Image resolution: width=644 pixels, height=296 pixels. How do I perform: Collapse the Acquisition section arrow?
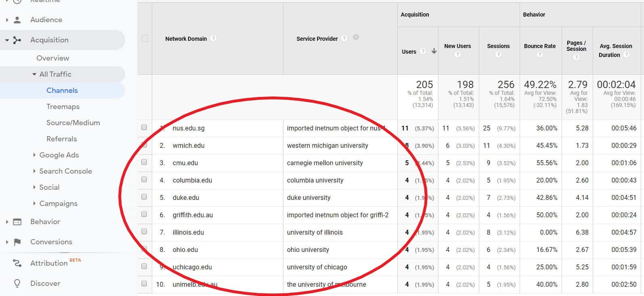(7, 40)
